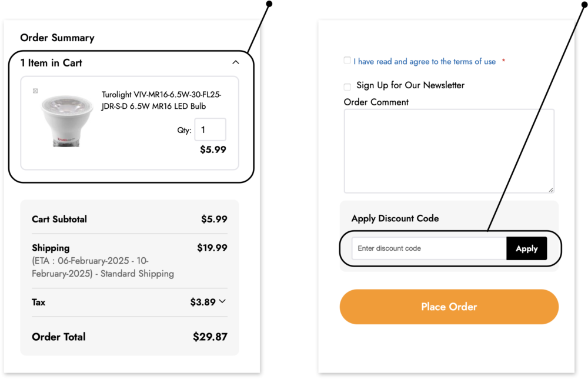Click the comment box resize handle
The image size is (588, 379).
pyautogui.click(x=551, y=189)
